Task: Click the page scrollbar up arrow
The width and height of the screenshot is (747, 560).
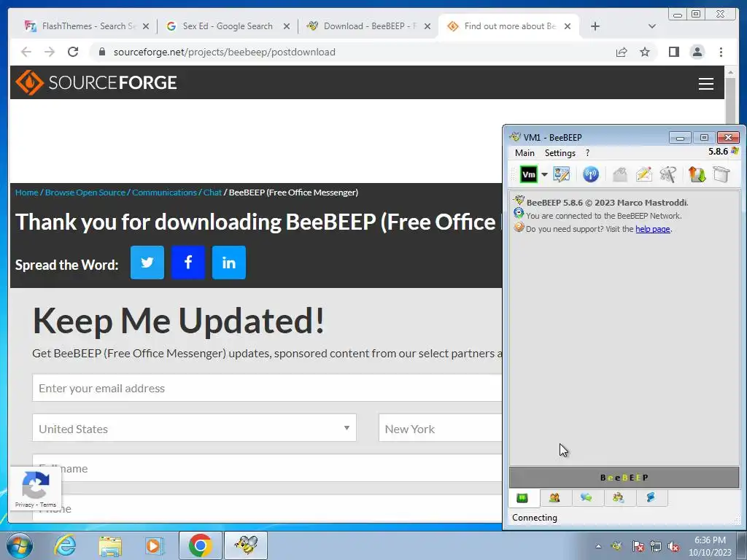Action: (x=731, y=72)
